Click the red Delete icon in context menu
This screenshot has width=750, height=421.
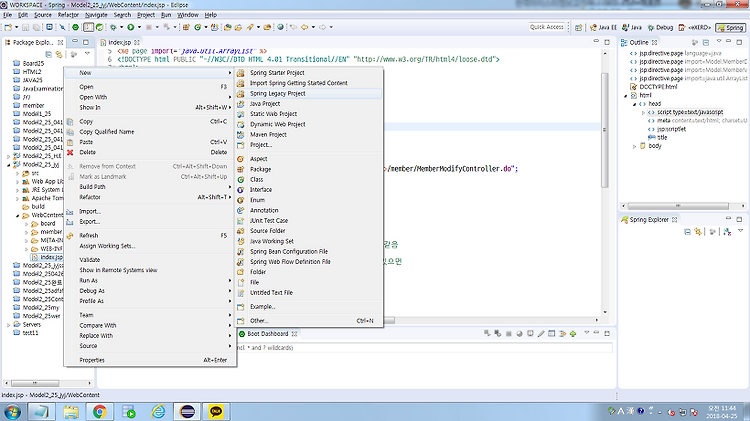click(70, 153)
